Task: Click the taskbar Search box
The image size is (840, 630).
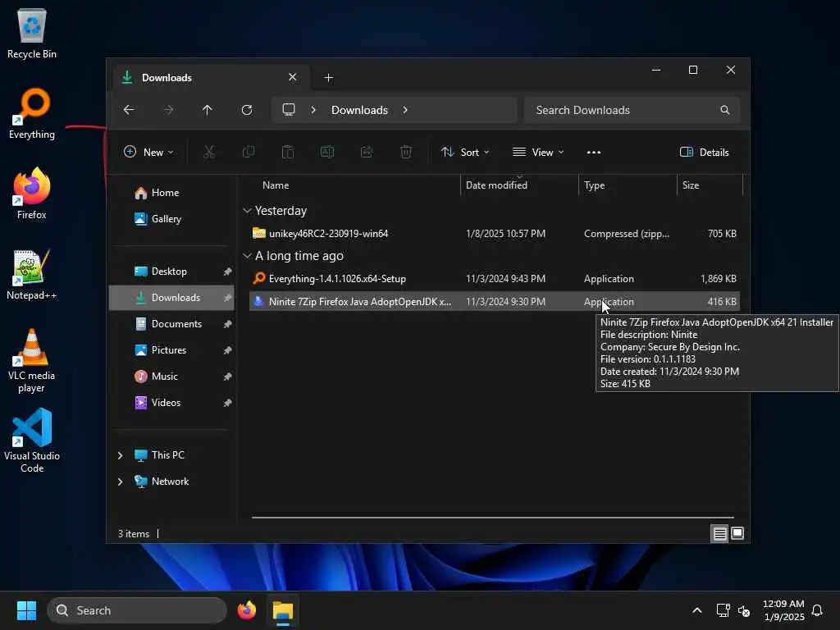Action: coord(137,610)
